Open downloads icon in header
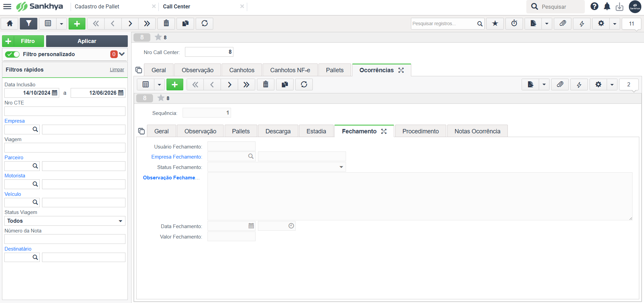644x303 pixels. pyautogui.click(x=619, y=6)
